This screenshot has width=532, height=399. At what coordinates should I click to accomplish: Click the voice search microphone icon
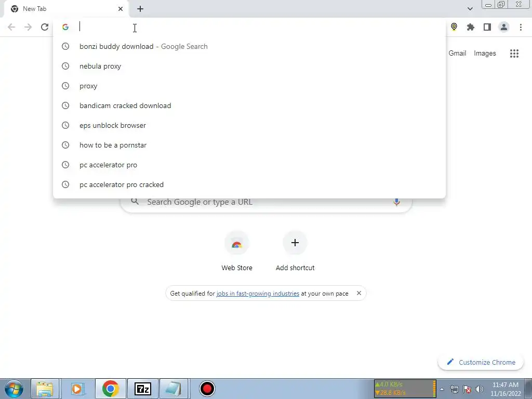coord(396,202)
